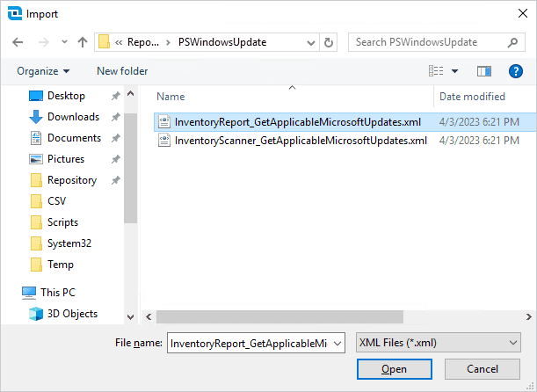This screenshot has width=537, height=392.
Task: Select This PC in navigation pane
Action: click(57, 293)
